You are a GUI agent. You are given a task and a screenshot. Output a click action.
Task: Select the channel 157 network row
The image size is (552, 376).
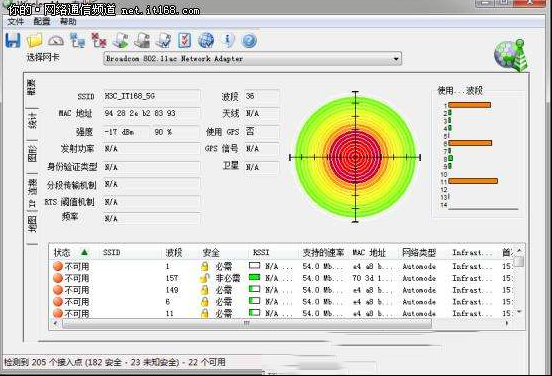282,278
